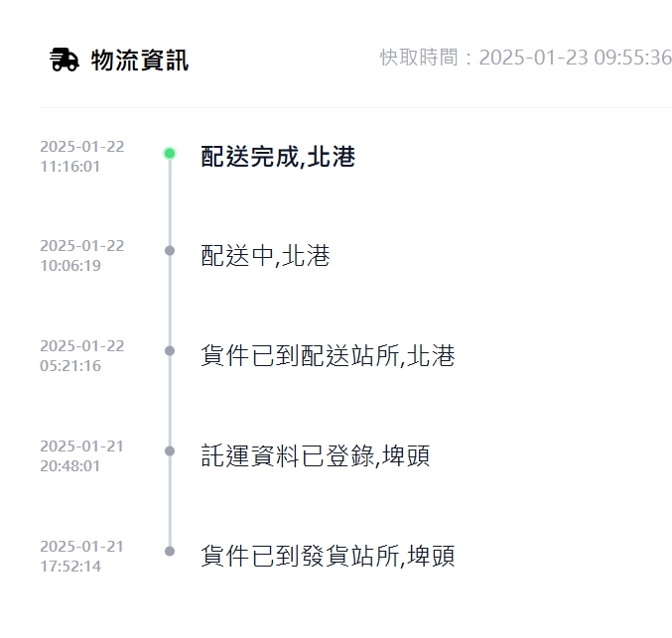672x638 pixels.
Task: Click the green dot for 配送完成
Action: pyautogui.click(x=170, y=153)
